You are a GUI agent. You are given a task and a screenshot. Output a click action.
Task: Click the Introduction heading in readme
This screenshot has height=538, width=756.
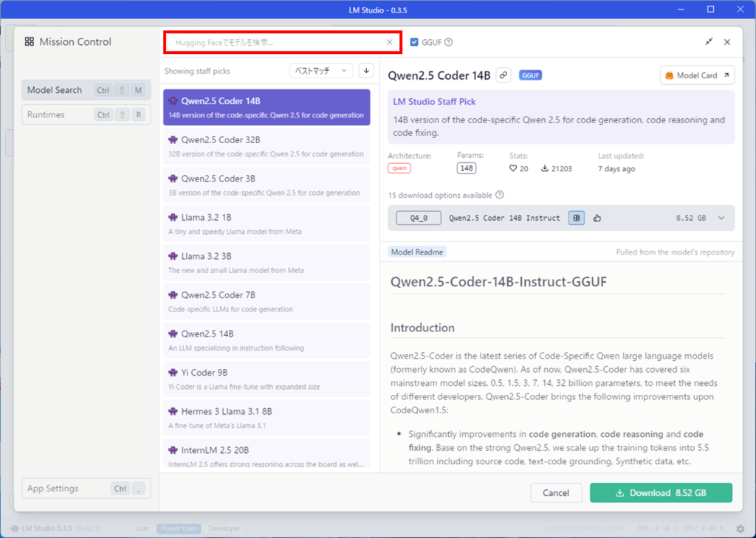pyautogui.click(x=422, y=328)
